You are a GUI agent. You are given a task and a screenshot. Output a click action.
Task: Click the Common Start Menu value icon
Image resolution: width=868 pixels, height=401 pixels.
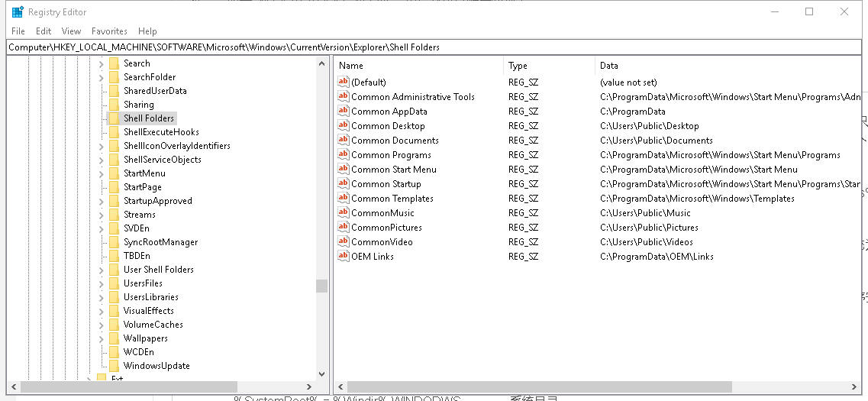pos(344,169)
